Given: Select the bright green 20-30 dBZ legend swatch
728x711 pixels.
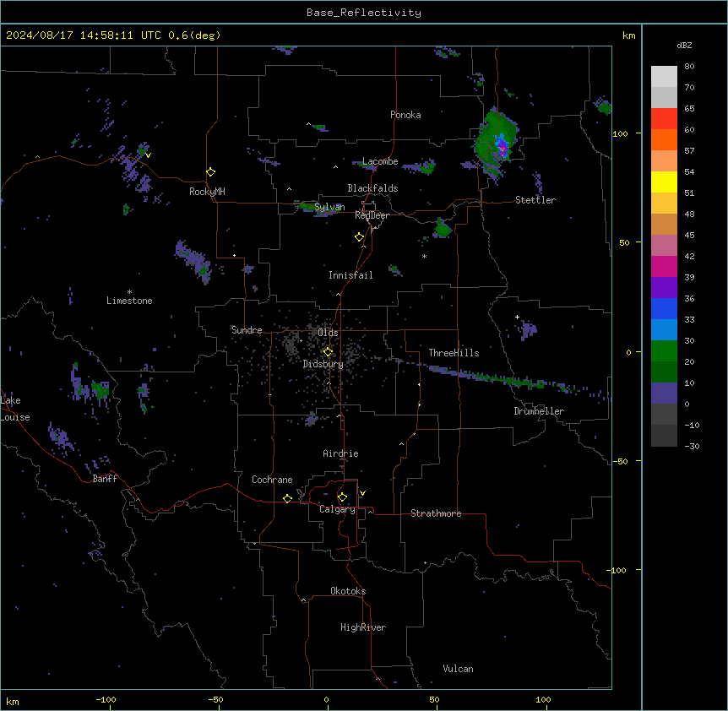Looking at the screenshot, I should (664, 351).
